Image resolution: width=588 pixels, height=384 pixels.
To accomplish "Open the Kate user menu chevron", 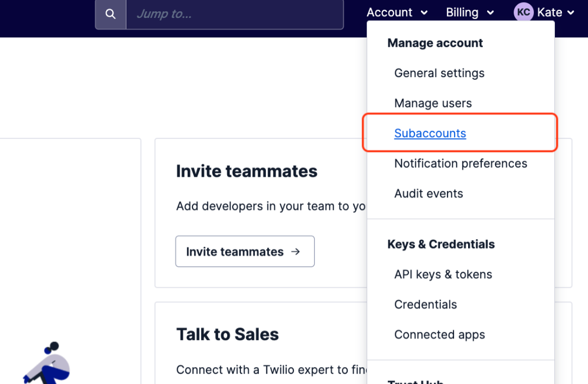I will coord(571,13).
